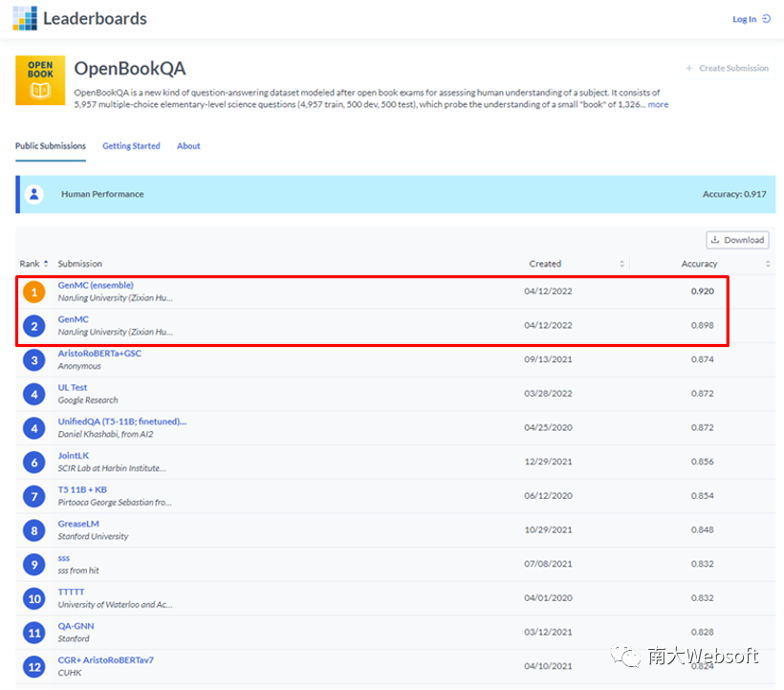The width and height of the screenshot is (784, 690).
Task: Click the rank 4 badge beside UnifiedQA
Action: tap(34, 428)
